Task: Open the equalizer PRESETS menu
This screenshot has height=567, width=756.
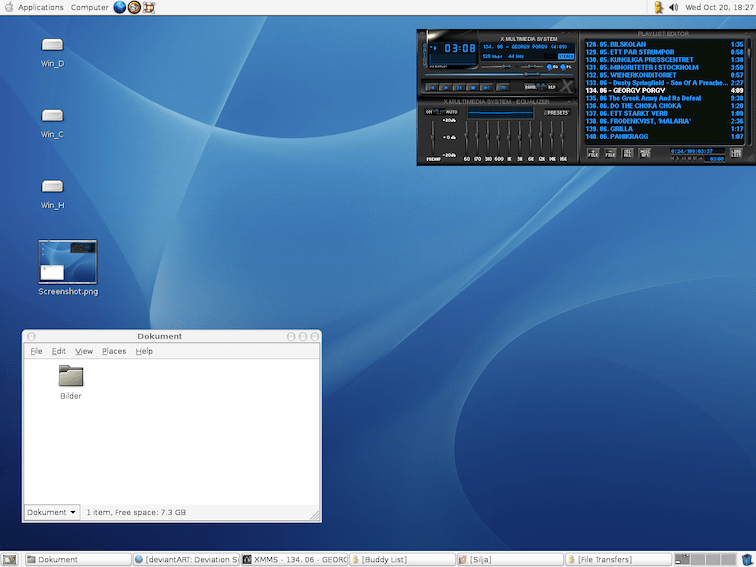Action: pos(557,112)
